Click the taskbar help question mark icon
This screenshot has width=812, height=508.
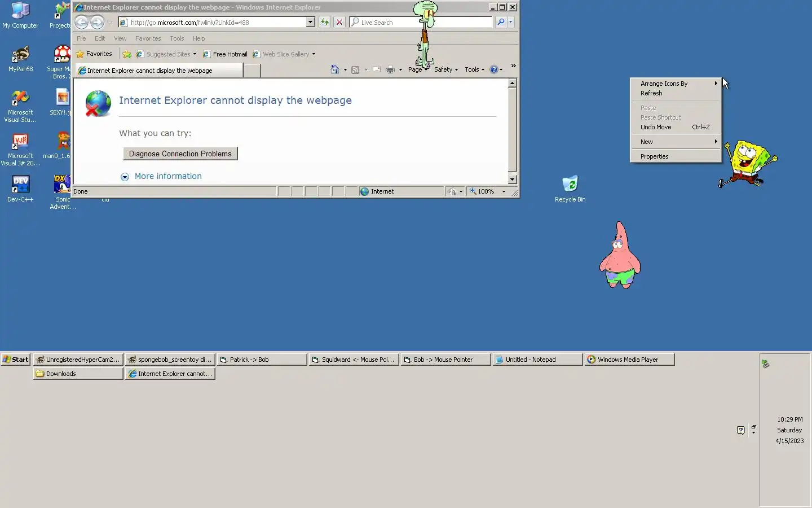tap(740, 430)
